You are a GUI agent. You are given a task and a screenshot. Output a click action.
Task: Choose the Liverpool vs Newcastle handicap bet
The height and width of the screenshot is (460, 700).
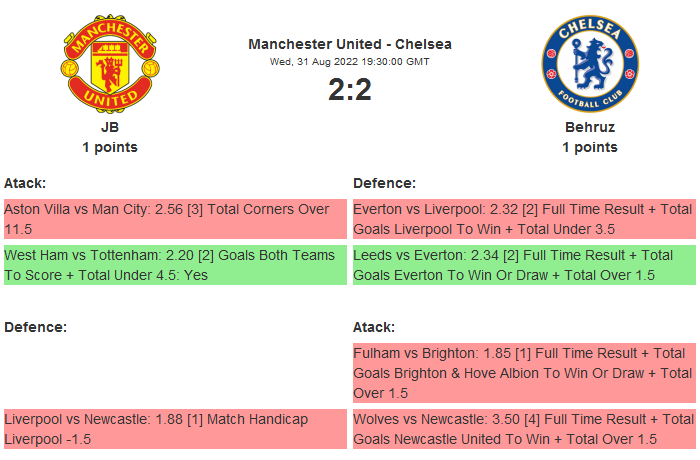(175, 429)
